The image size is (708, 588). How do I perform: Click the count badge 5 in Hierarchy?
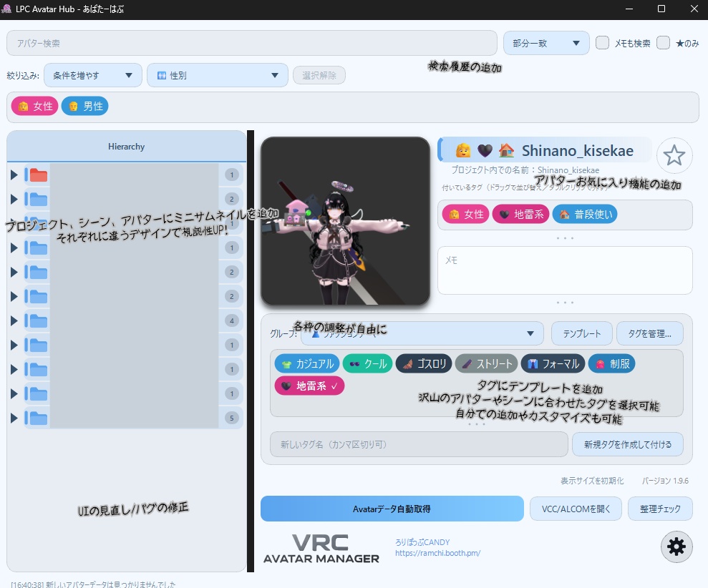coord(232,418)
